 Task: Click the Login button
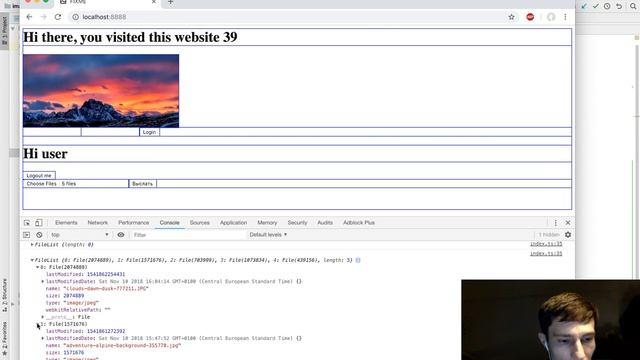click(149, 132)
